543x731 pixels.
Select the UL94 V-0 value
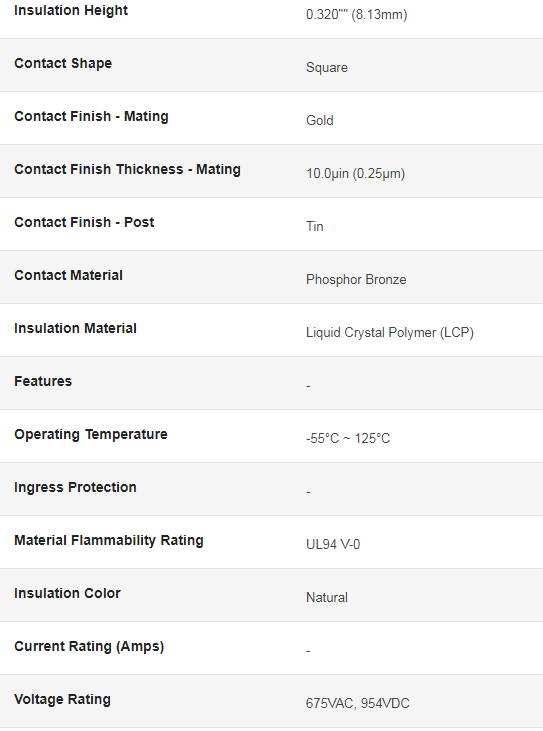point(333,545)
